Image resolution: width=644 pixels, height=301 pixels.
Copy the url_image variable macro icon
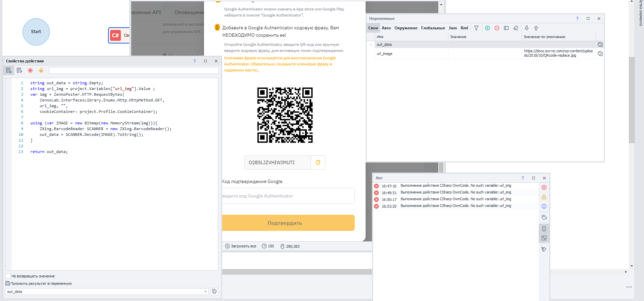[600, 54]
